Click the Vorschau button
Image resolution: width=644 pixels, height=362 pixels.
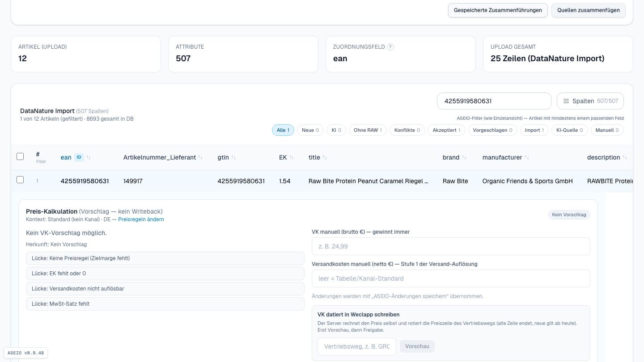[417, 346]
